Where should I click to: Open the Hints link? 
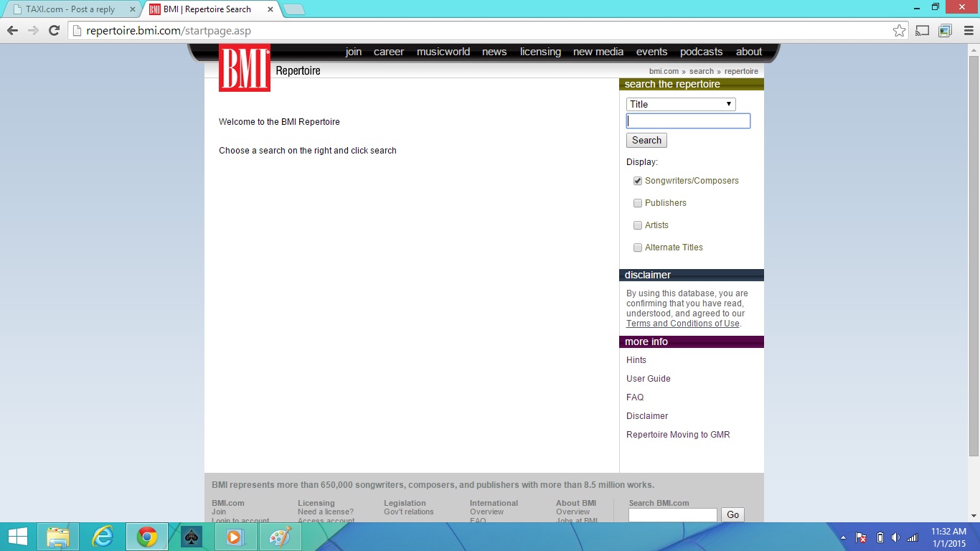(x=636, y=360)
